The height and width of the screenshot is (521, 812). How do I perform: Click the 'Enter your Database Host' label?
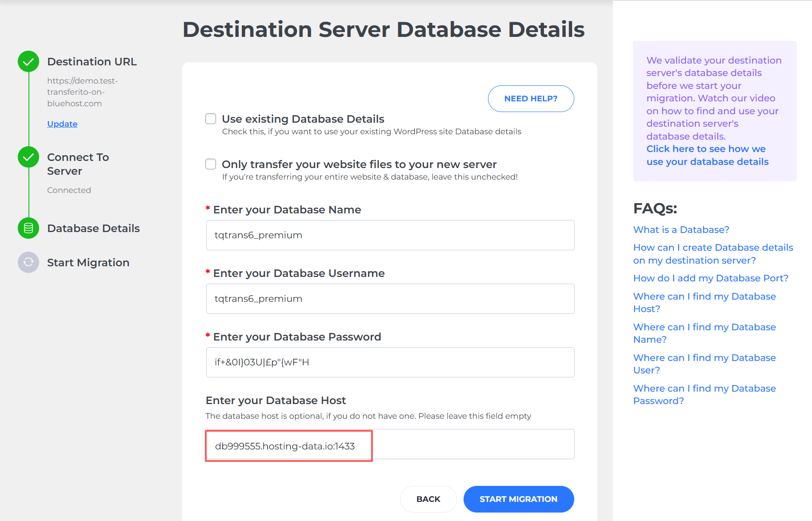(276, 401)
